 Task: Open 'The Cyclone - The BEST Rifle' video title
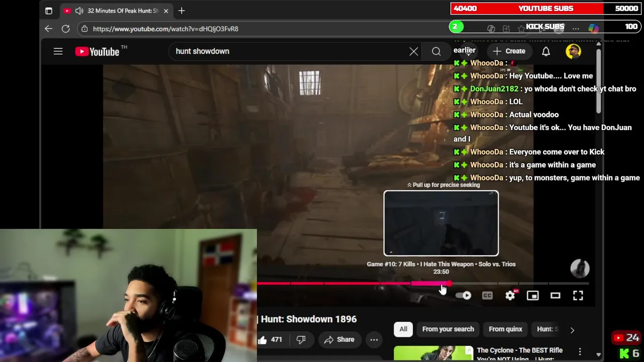(520, 354)
